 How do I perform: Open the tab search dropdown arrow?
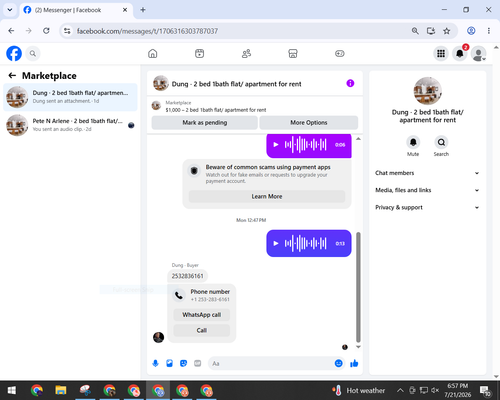pyautogui.click(x=10, y=10)
